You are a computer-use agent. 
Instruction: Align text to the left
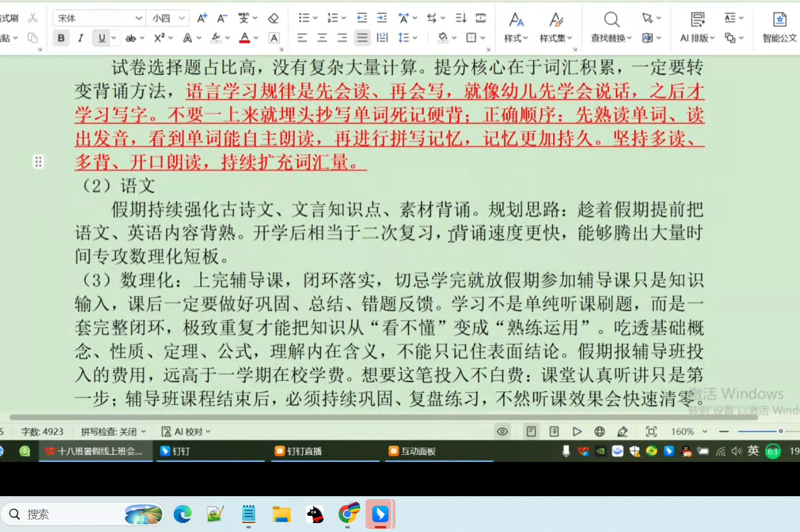pos(302,38)
